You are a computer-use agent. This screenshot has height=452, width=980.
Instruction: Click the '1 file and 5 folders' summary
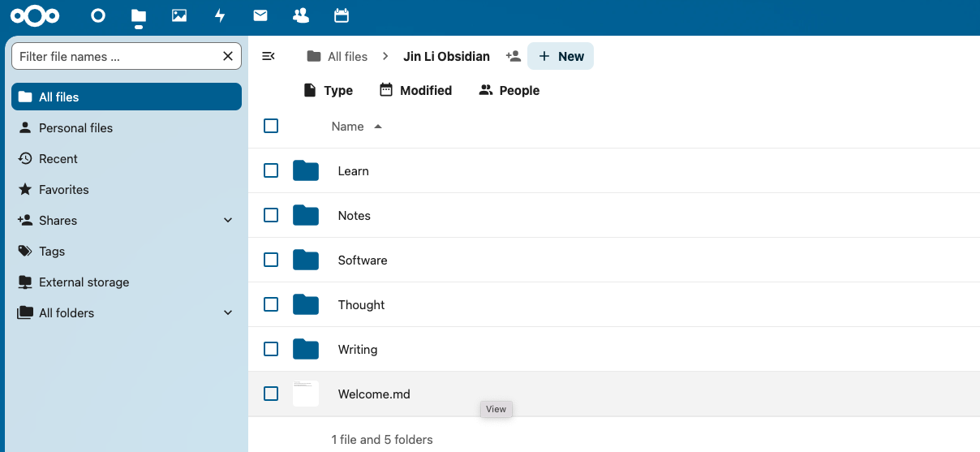(x=382, y=440)
